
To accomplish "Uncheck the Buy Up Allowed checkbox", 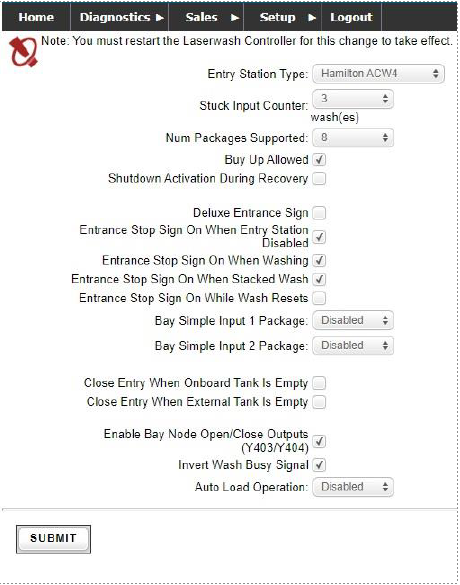I will click(319, 160).
